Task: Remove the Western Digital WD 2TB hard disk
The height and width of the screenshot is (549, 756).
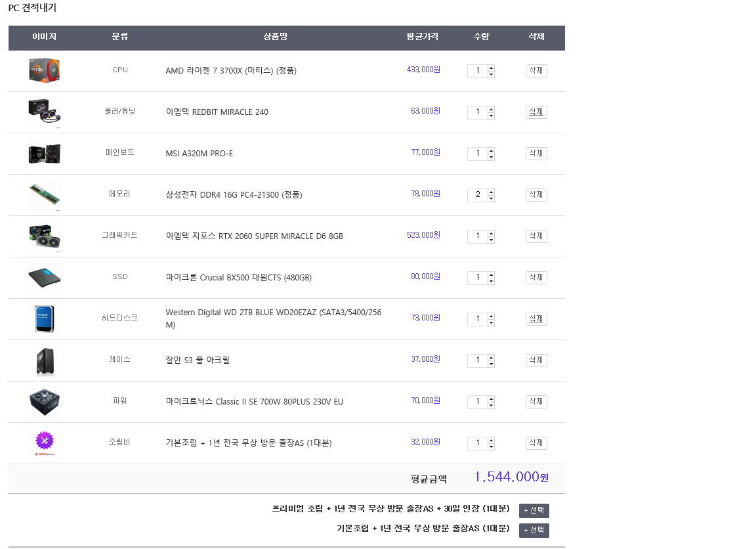Action: coord(536,319)
